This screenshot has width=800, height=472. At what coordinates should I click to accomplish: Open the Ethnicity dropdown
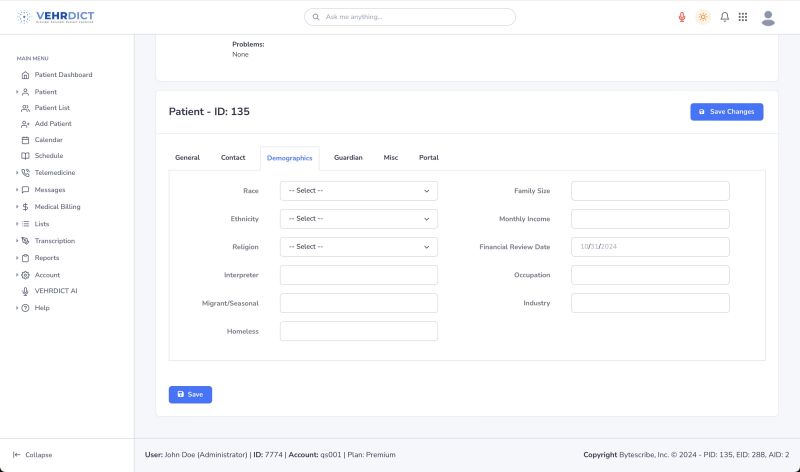click(359, 219)
